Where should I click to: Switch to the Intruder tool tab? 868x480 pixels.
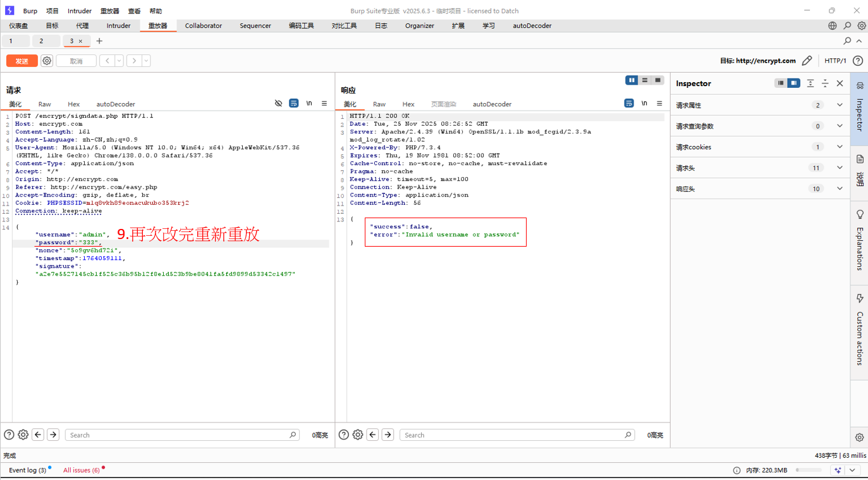tap(118, 26)
